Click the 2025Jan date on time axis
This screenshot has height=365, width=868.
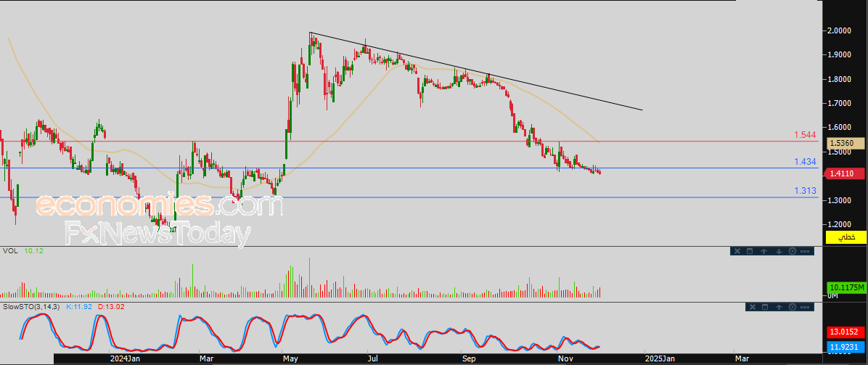click(660, 358)
